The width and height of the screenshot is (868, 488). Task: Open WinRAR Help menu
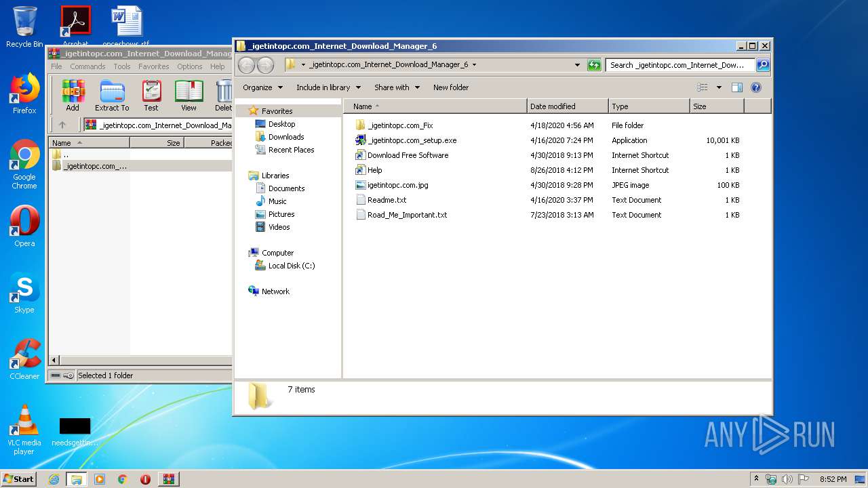[217, 66]
